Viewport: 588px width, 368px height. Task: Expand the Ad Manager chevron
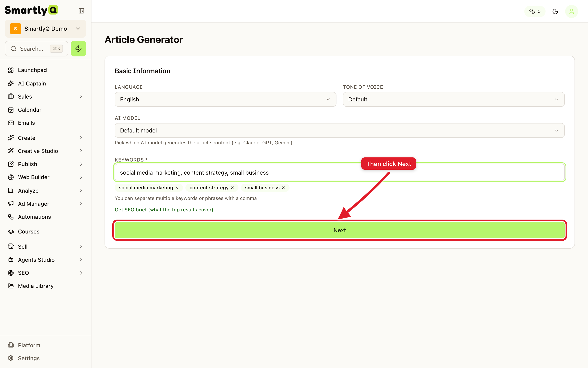point(81,204)
